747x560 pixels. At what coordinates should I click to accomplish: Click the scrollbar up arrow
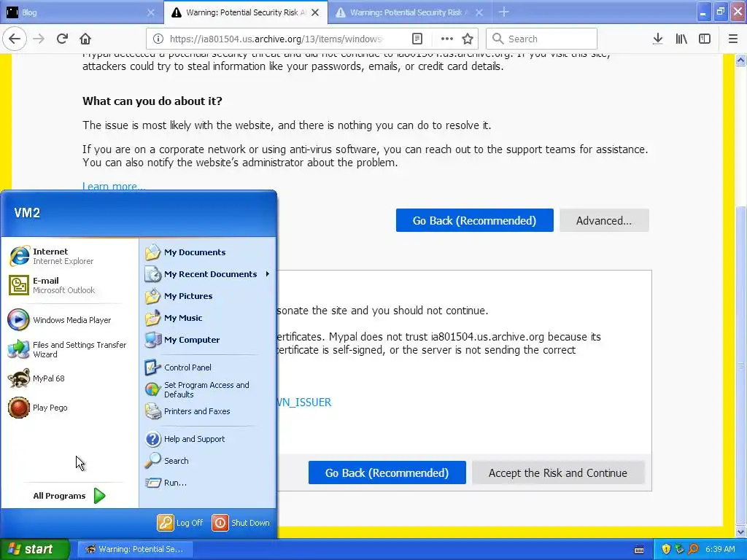tap(740, 60)
